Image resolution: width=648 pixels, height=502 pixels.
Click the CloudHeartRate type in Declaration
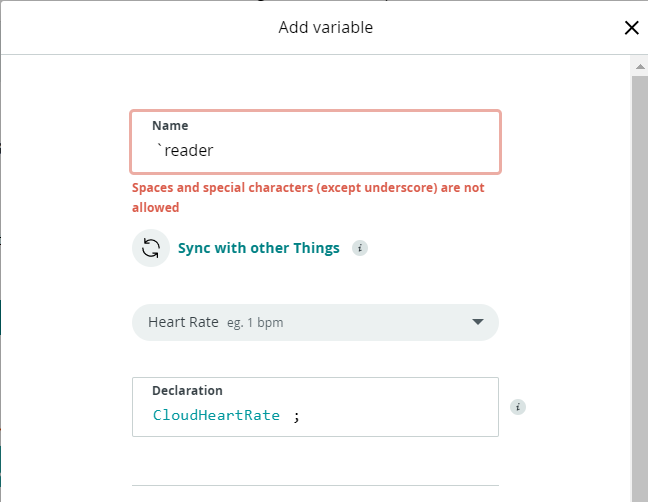click(216, 415)
